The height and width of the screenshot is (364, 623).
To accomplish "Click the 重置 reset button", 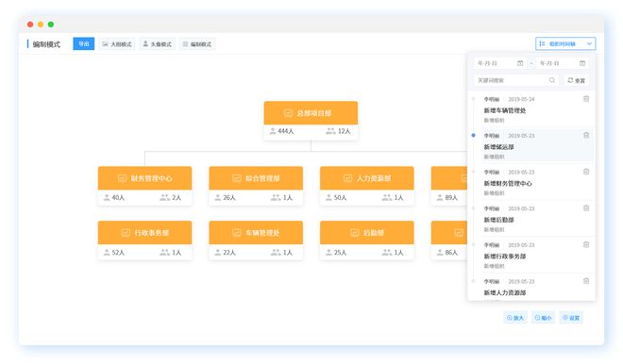I will tap(576, 80).
